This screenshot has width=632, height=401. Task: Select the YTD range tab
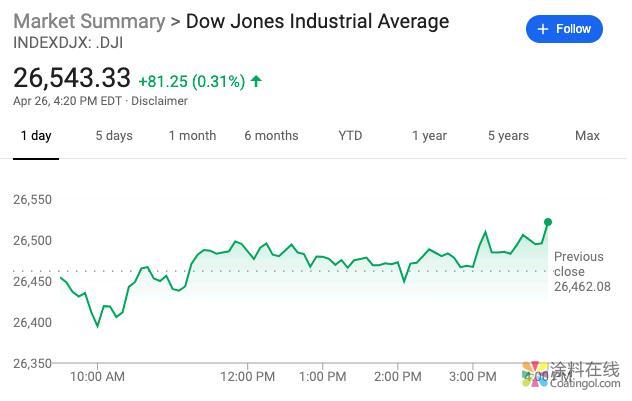click(x=350, y=136)
